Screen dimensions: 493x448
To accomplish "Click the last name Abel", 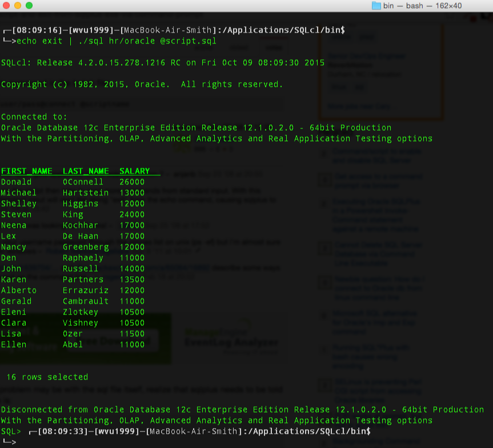I will (x=73, y=345).
